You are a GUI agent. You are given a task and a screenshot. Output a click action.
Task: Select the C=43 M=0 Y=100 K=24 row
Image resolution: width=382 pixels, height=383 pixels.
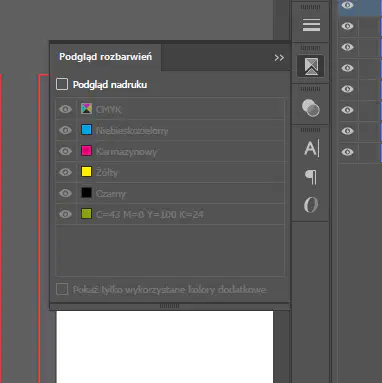(x=170, y=214)
